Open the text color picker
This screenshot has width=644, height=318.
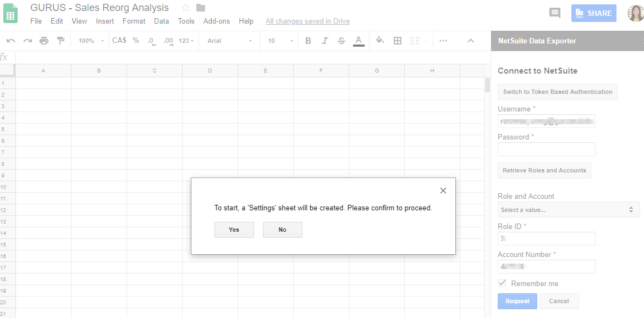tap(359, 40)
